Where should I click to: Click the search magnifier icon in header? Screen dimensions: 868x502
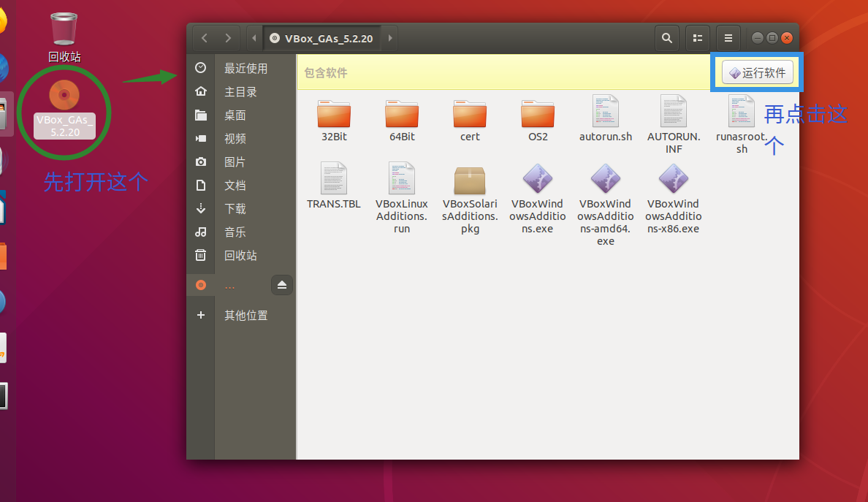coord(666,38)
